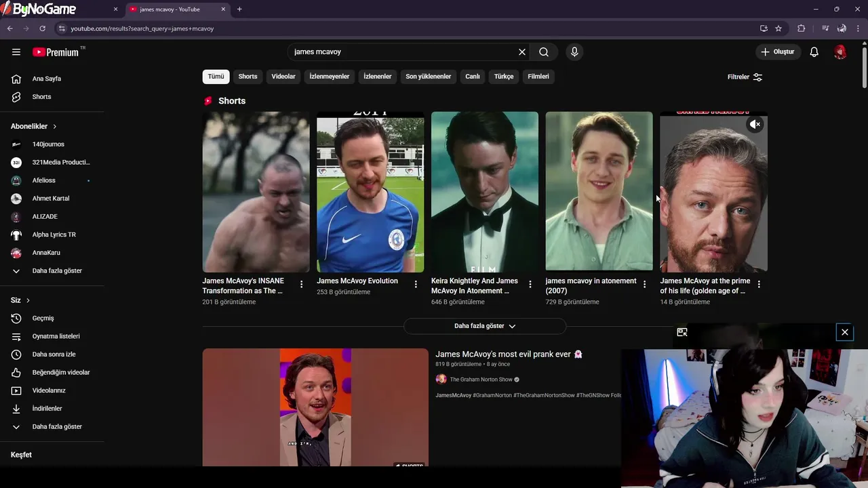Open account avatar menu
This screenshot has height=488, width=868.
click(x=840, y=52)
